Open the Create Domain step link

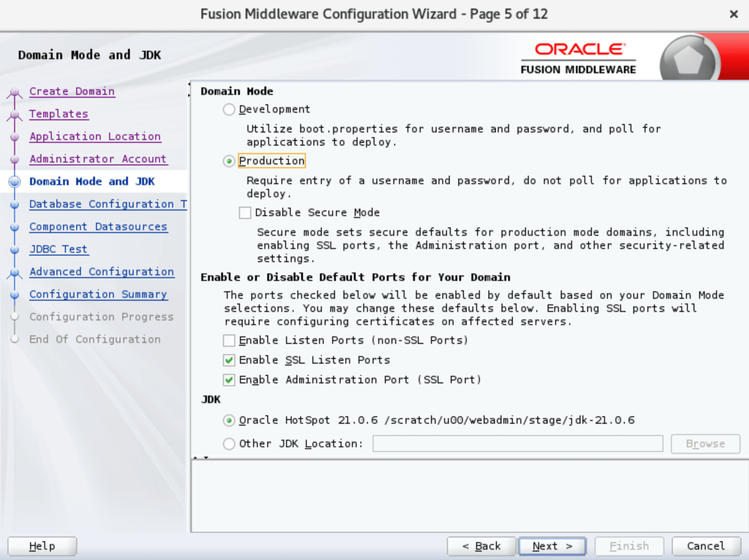pyautogui.click(x=72, y=91)
